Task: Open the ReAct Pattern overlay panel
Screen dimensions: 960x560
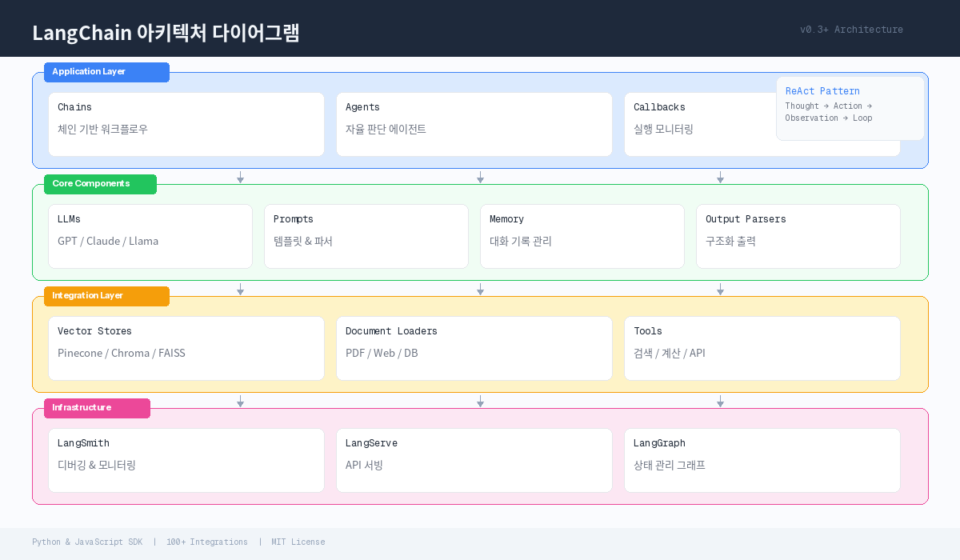Action: point(850,107)
